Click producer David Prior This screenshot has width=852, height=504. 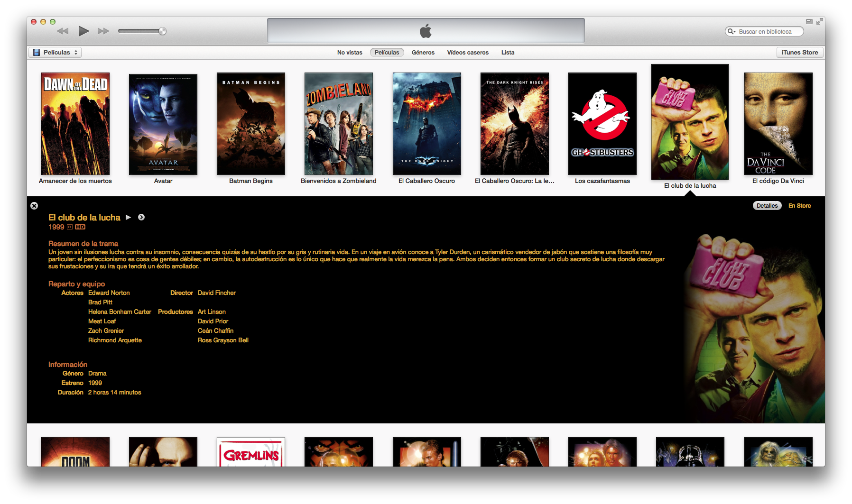213,321
